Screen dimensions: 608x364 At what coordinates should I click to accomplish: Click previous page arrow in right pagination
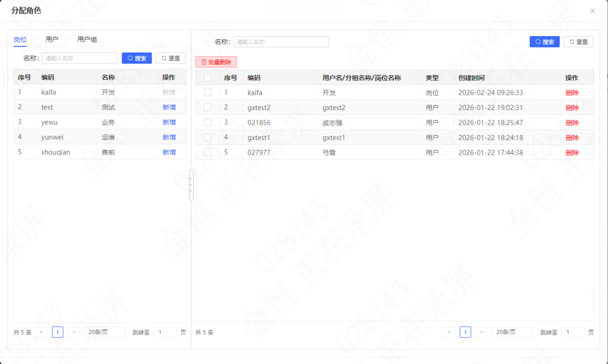[x=449, y=332]
